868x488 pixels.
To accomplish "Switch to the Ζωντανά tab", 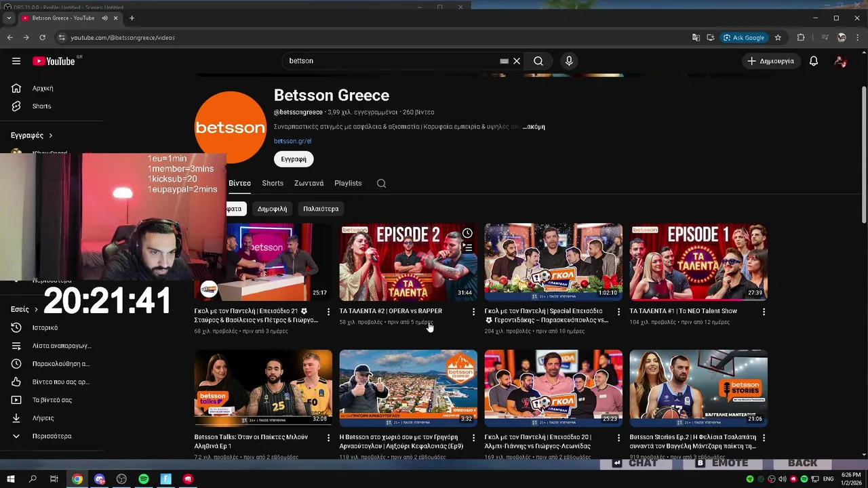I will [309, 183].
